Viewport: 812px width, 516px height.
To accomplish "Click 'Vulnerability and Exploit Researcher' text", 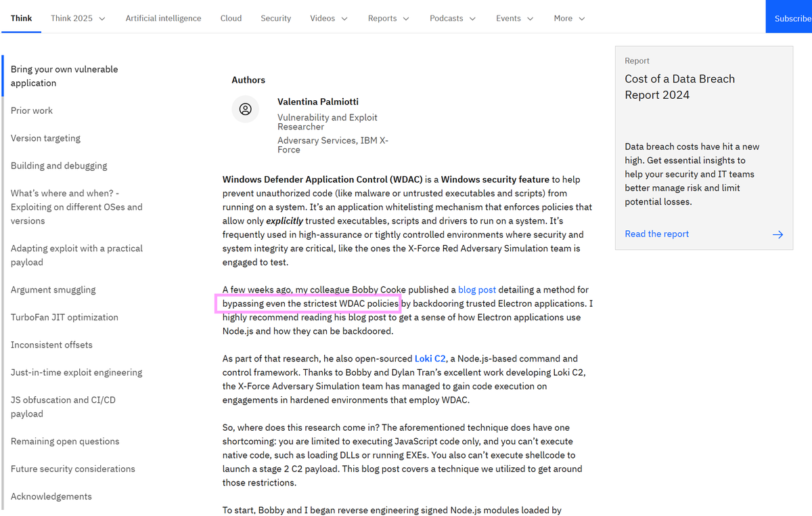I will tap(328, 122).
